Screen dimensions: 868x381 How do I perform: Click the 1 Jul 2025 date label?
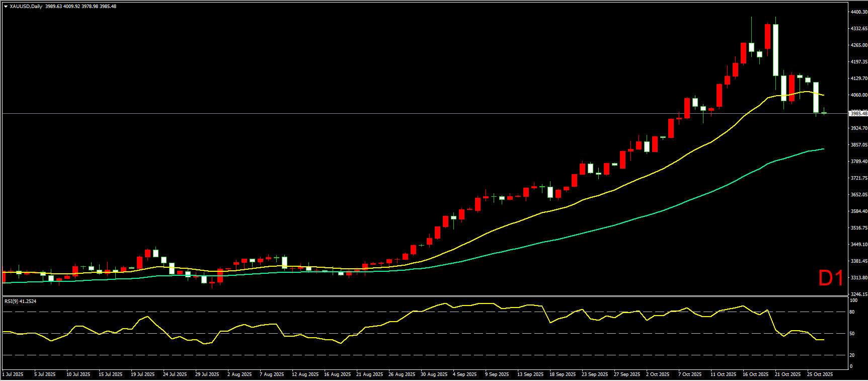13,374
